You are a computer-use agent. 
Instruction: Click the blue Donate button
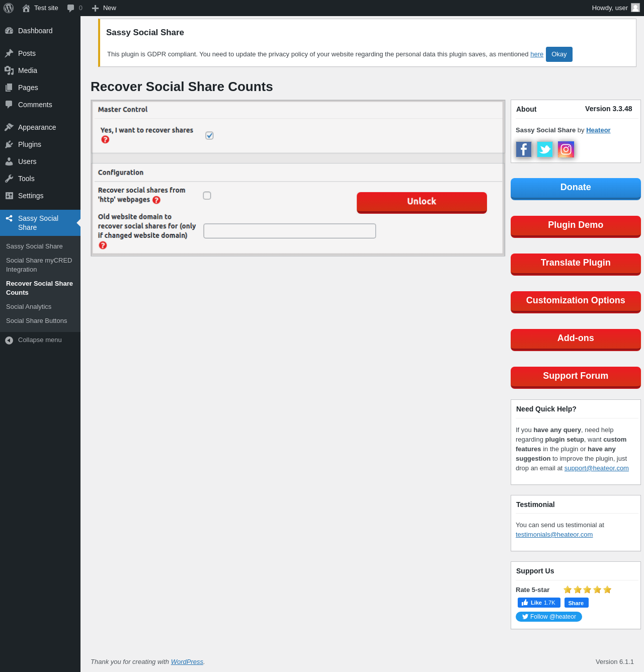576,189
